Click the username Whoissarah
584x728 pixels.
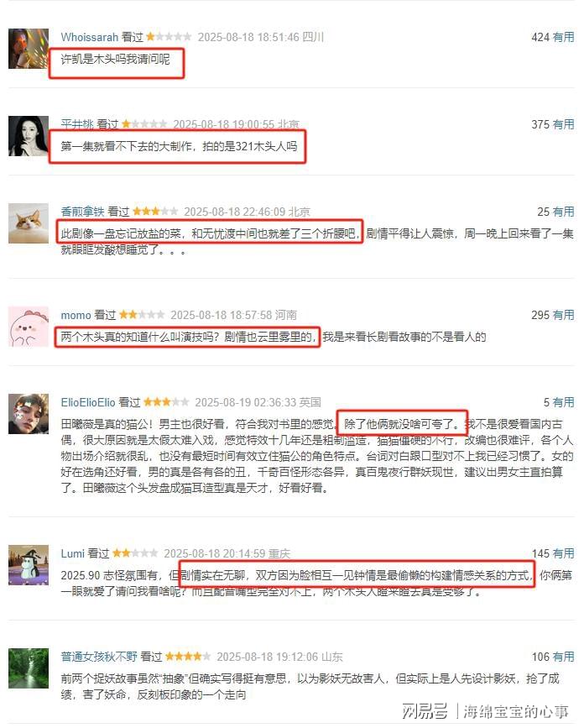pos(90,37)
